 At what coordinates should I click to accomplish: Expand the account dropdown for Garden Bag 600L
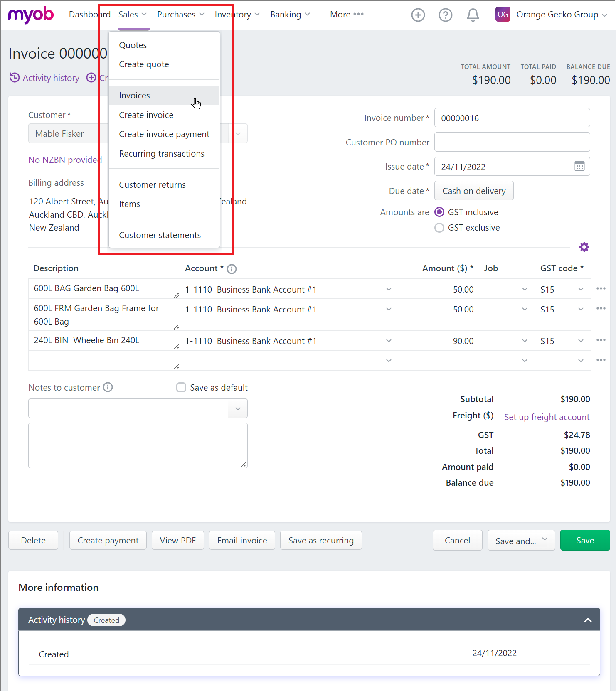pos(389,289)
